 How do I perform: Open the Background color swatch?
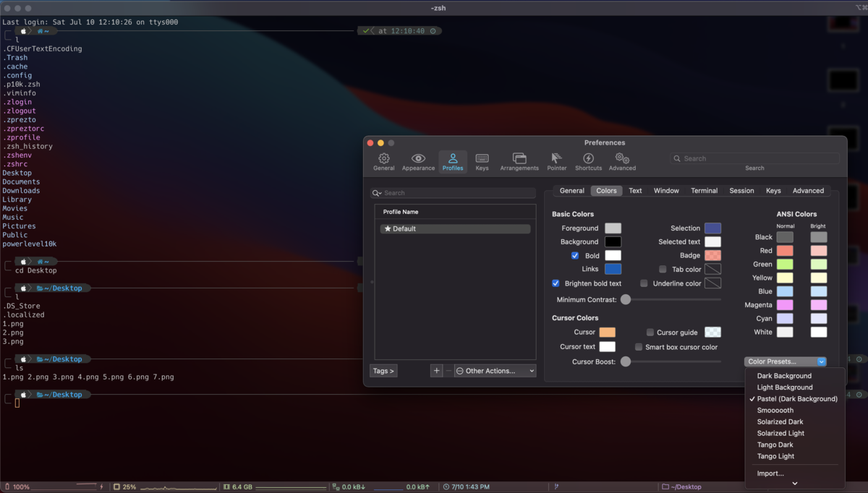(x=613, y=242)
